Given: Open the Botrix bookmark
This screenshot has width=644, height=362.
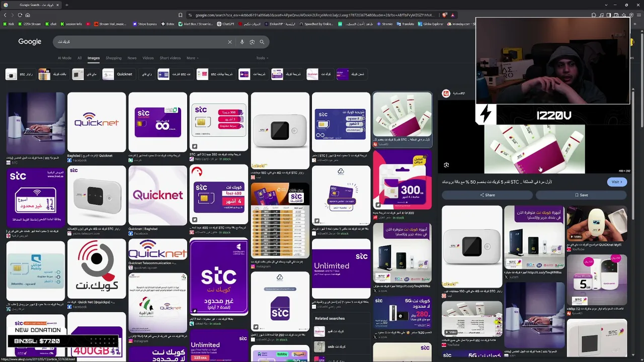Looking at the screenshot, I should click(168, 24).
